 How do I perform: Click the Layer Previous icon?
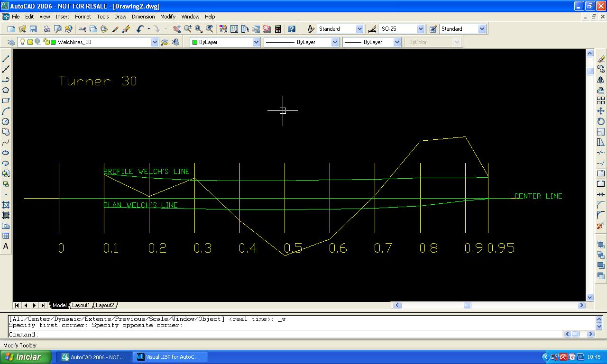(x=175, y=42)
